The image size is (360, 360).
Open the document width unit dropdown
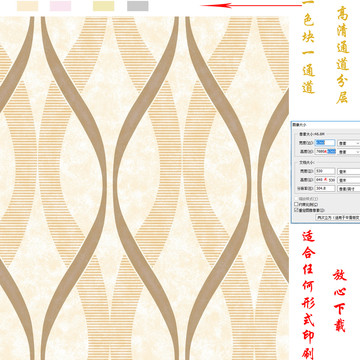(x=349, y=171)
